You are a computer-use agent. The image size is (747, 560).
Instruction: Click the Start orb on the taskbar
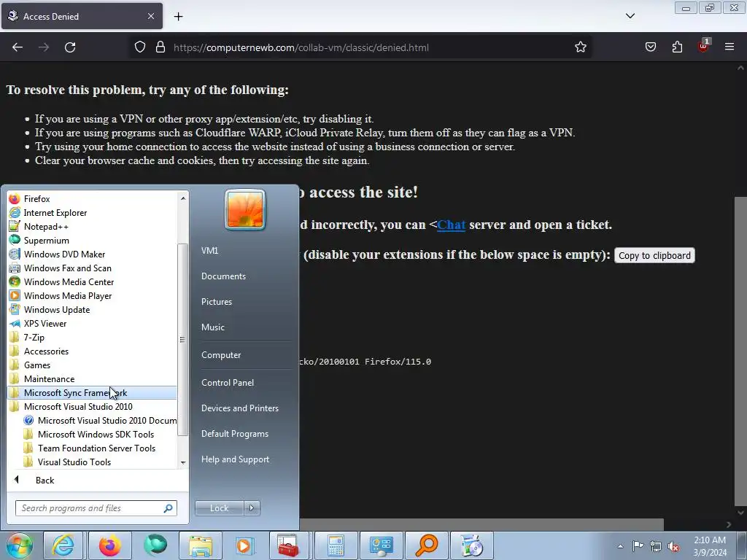pos(20,545)
